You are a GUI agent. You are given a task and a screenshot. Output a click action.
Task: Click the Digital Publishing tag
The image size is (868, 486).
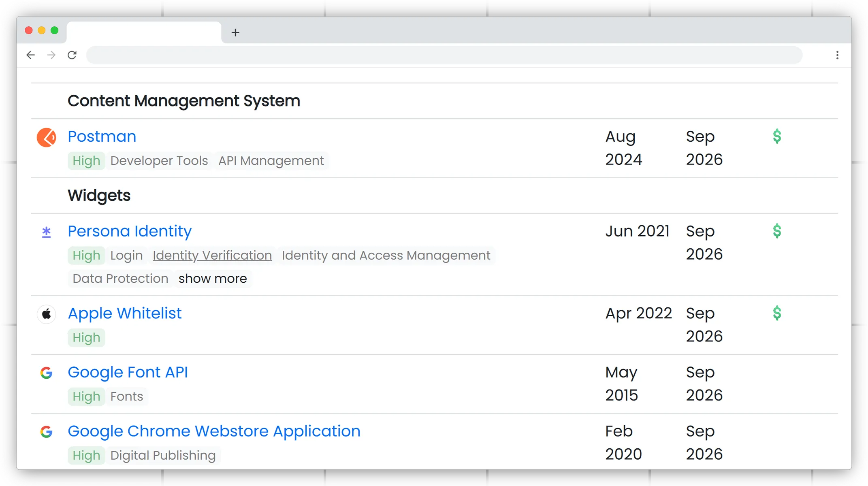click(x=163, y=456)
